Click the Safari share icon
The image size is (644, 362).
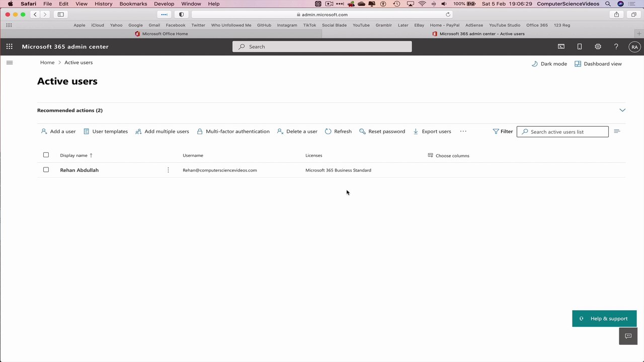[x=616, y=15]
